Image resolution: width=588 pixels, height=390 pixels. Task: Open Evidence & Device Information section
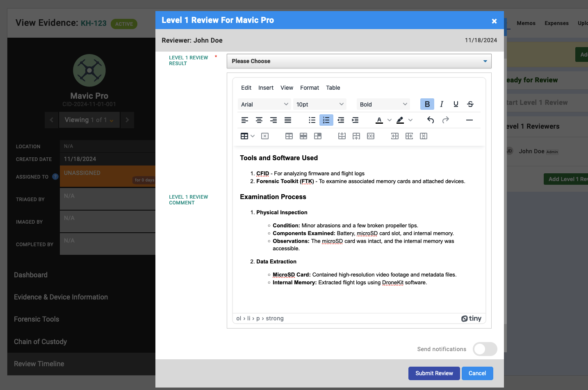(x=61, y=297)
